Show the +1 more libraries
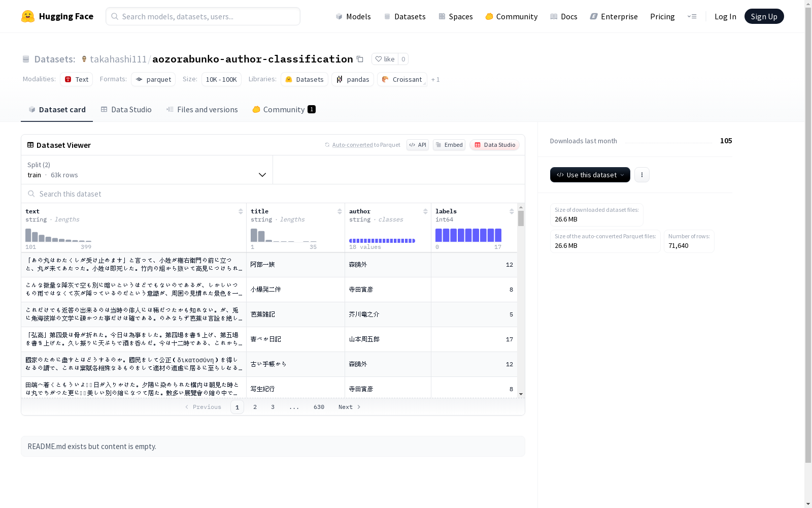This screenshot has width=812, height=508. click(x=435, y=79)
